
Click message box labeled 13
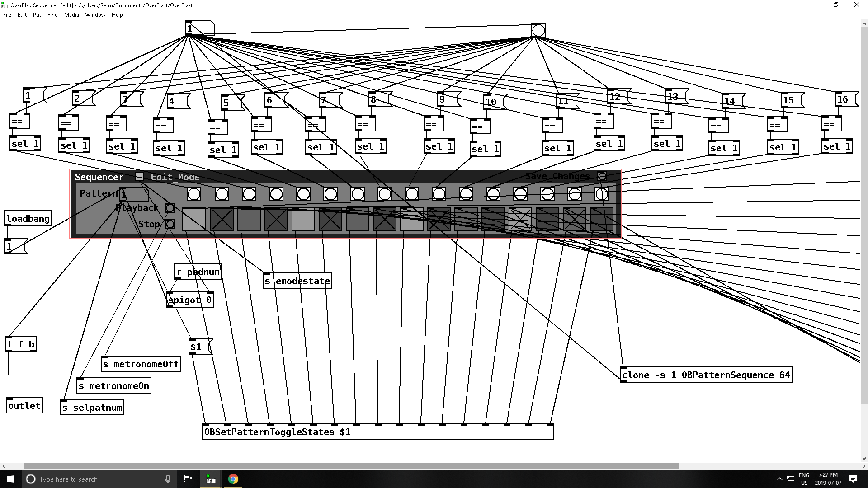point(676,97)
